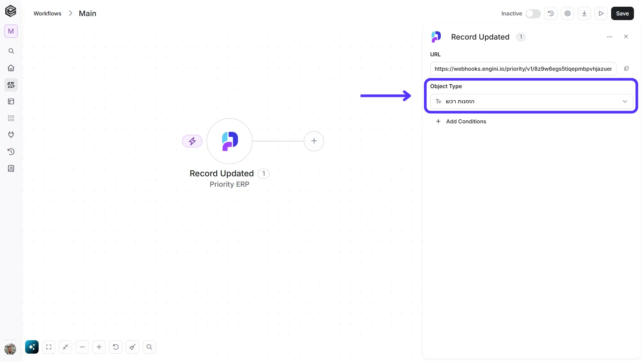The image size is (644, 362).
Task: Open workflow settings gear icon
Action: (568, 13)
